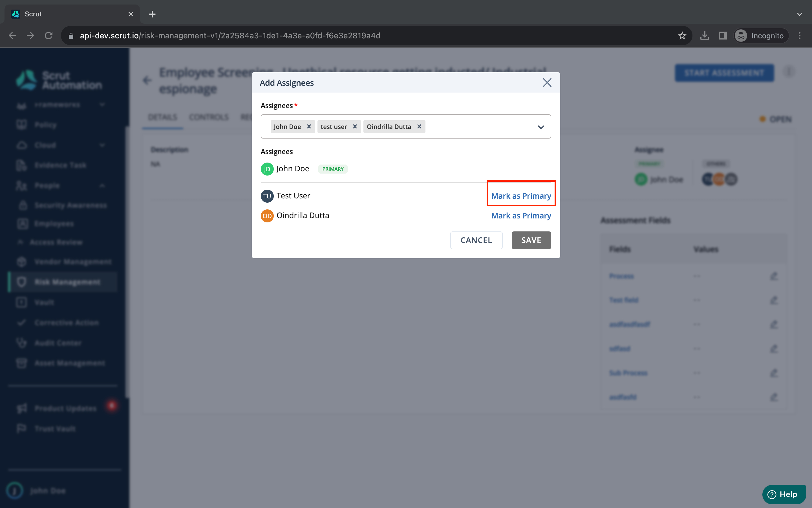Open the Assignees dropdown arrow
The height and width of the screenshot is (508, 812).
pyautogui.click(x=540, y=127)
